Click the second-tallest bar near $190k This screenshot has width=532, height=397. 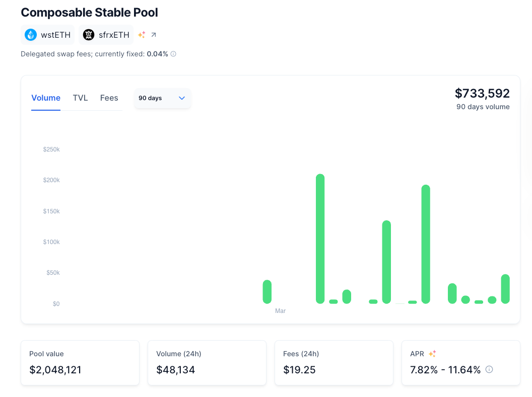click(x=426, y=244)
